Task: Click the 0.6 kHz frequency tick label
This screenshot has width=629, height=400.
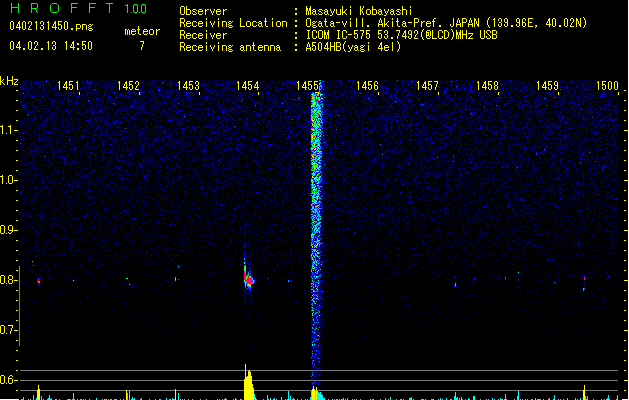Action: click(8, 380)
